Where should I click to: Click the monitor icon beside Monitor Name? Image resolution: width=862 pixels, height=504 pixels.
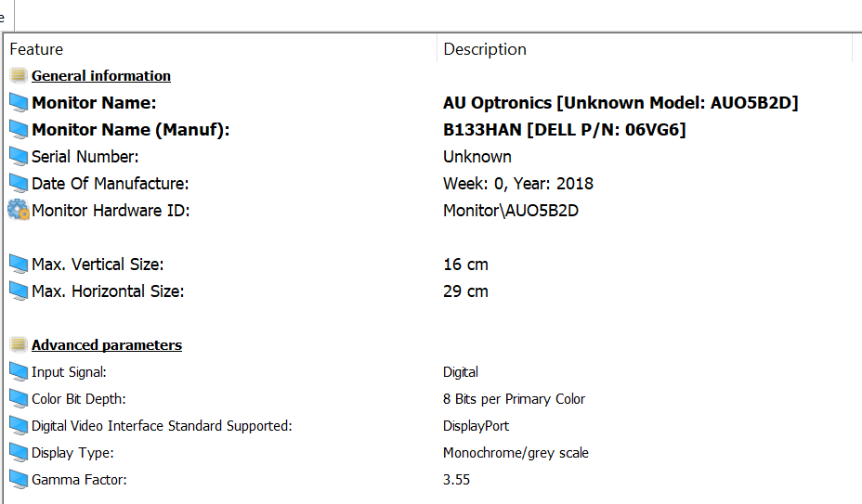[19, 102]
